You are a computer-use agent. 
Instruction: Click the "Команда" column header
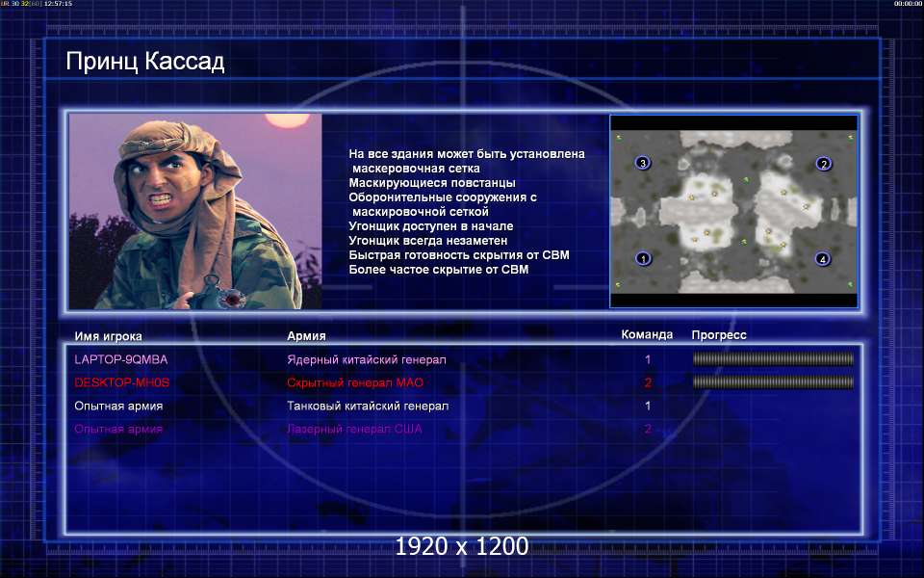coord(647,334)
